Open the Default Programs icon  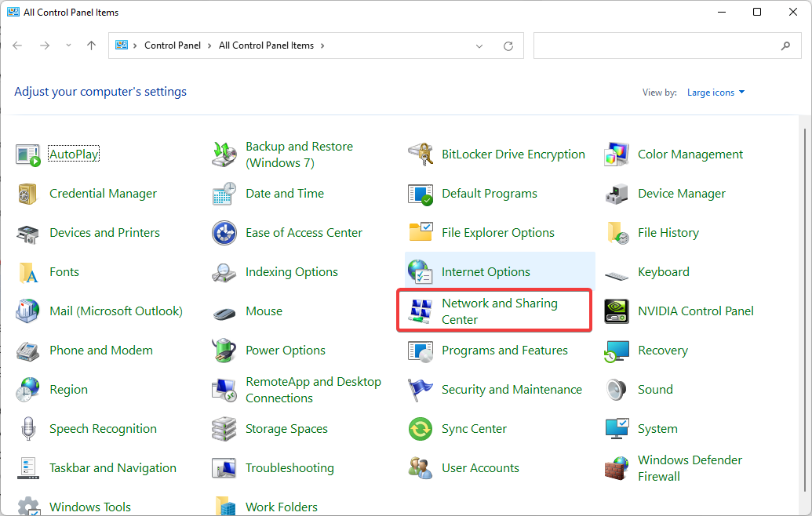[421, 194]
